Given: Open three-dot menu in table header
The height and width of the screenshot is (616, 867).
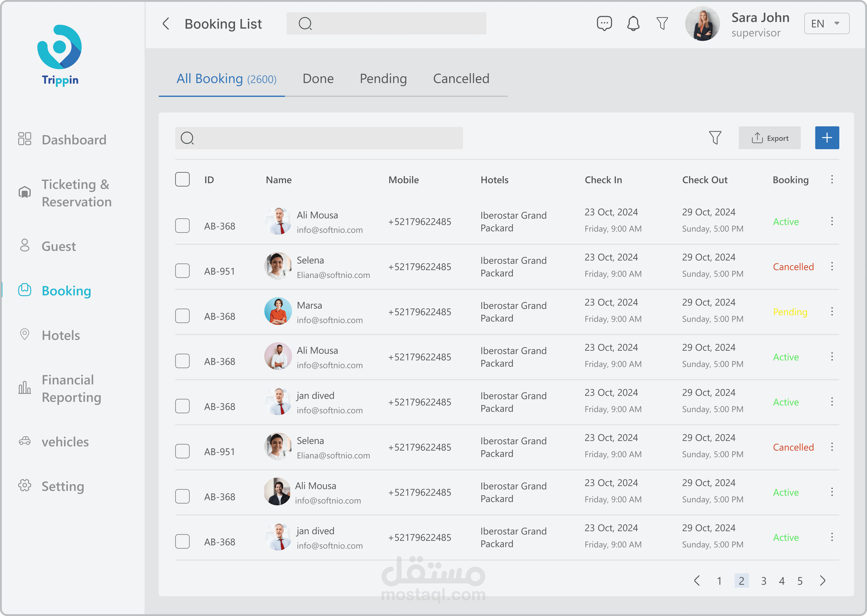Looking at the screenshot, I should click(832, 179).
